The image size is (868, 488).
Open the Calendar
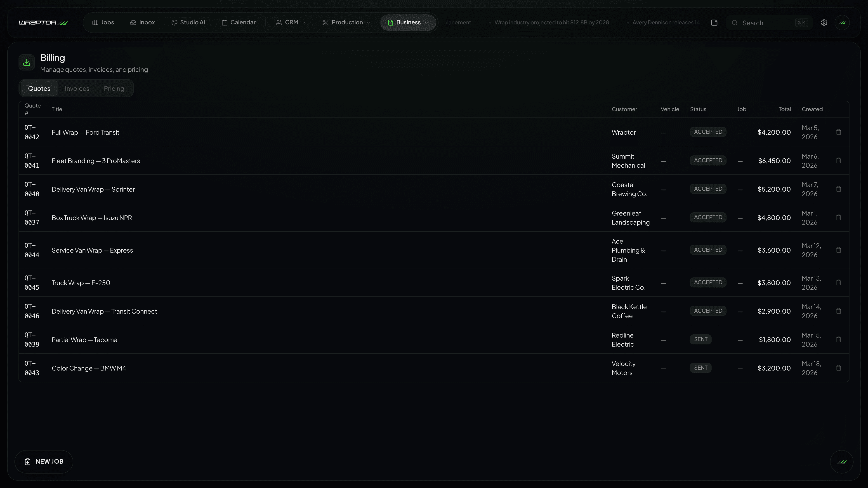[x=238, y=22]
